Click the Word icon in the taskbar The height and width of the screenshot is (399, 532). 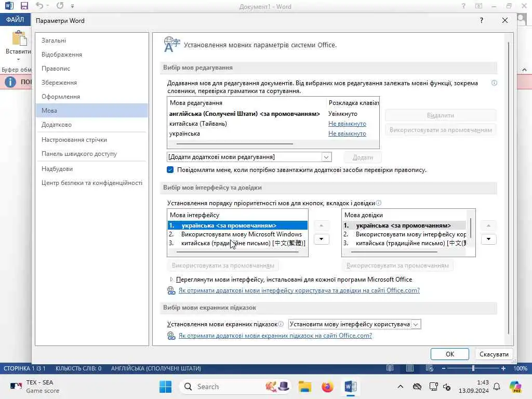(x=351, y=387)
